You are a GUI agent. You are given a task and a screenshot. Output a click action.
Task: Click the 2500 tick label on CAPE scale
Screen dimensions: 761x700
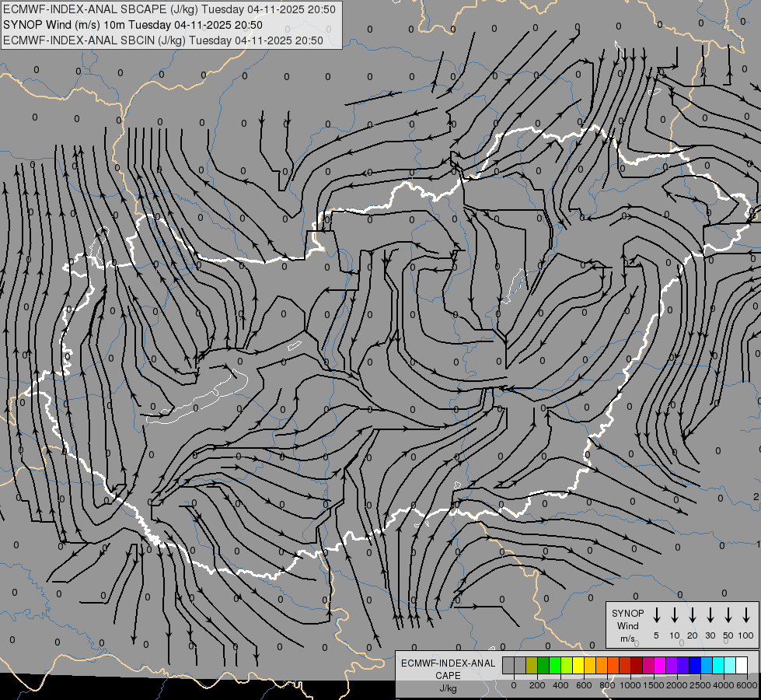[700, 685]
